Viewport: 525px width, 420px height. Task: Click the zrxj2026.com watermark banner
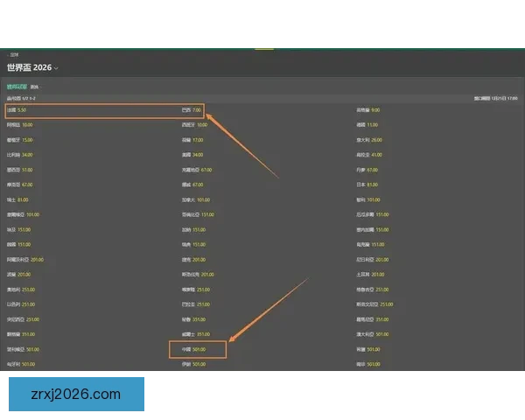77,393
